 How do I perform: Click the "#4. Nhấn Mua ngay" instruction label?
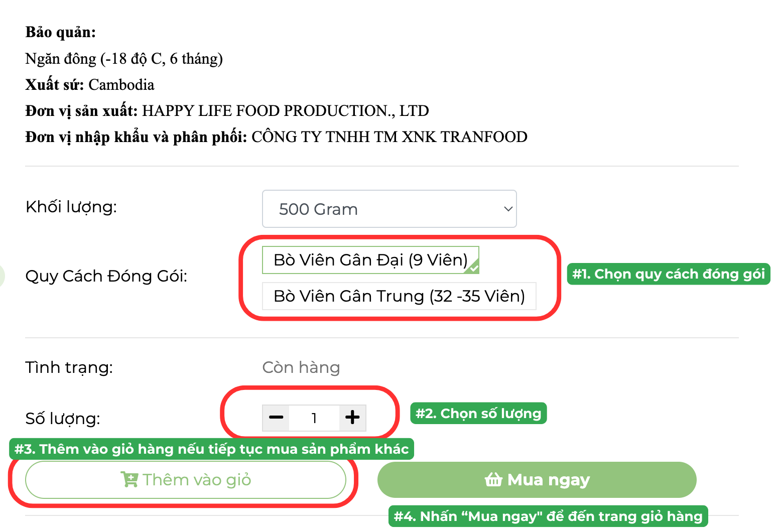pyautogui.click(x=548, y=516)
